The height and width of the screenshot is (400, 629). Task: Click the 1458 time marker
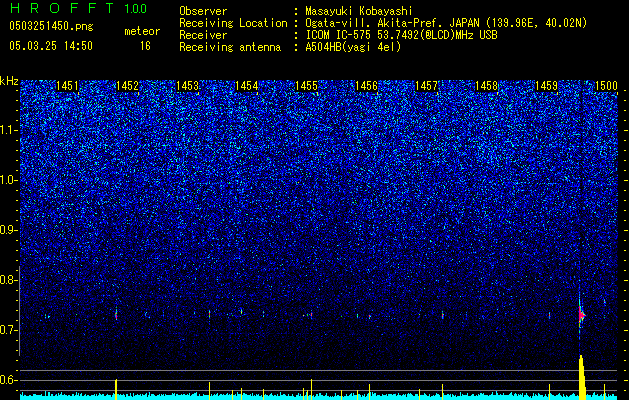click(x=486, y=86)
